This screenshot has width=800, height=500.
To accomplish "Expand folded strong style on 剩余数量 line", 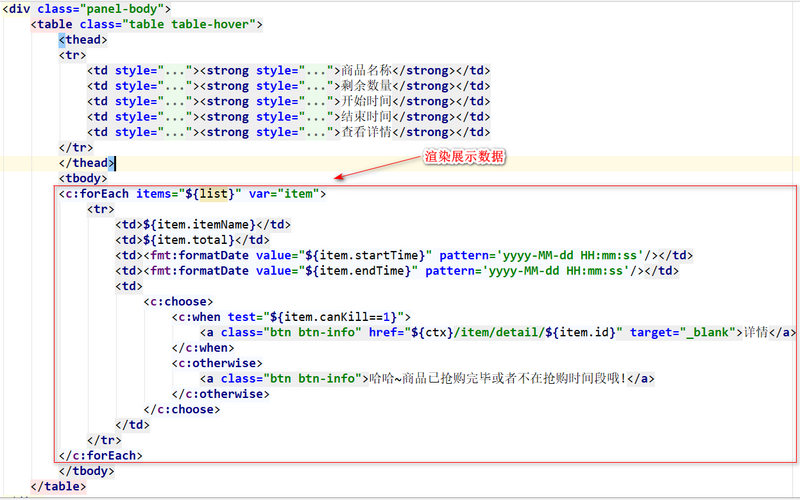I will point(316,86).
